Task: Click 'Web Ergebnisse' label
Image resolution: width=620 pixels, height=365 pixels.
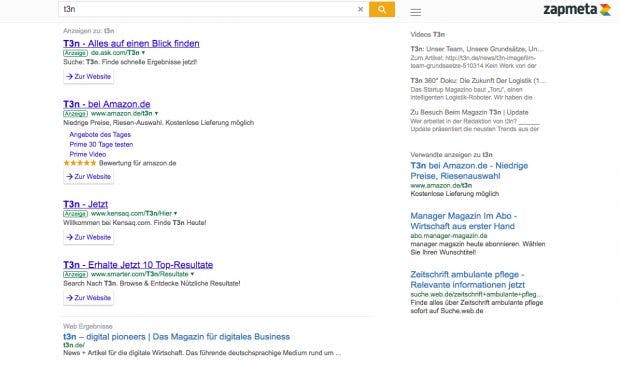Action: 88,326
